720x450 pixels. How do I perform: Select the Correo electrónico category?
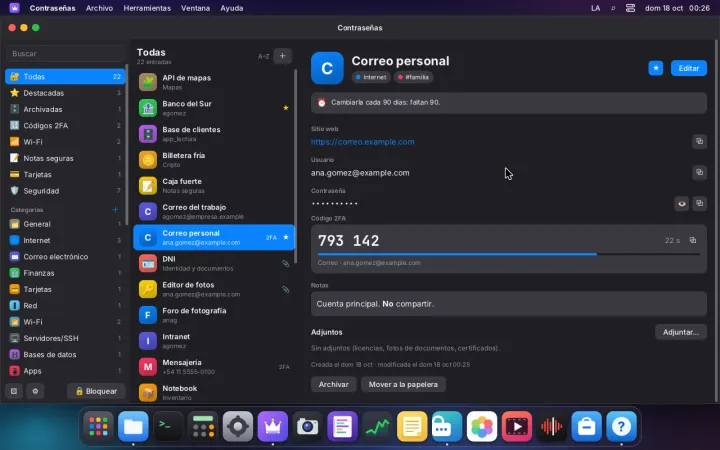(x=65, y=257)
